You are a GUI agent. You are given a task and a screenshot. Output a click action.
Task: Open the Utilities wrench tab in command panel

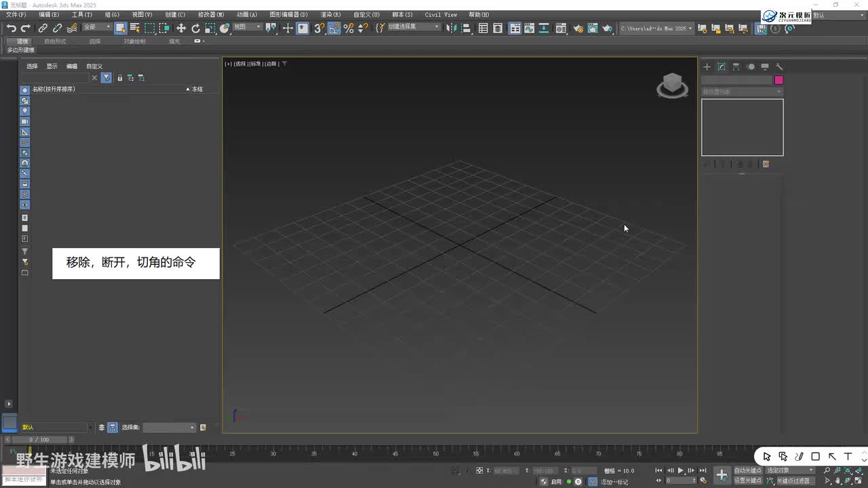pyautogui.click(x=780, y=66)
